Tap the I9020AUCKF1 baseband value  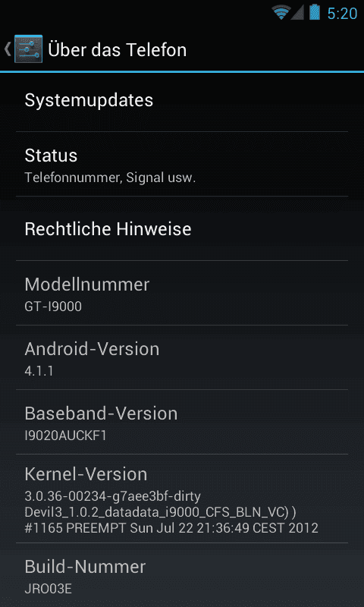point(65,436)
